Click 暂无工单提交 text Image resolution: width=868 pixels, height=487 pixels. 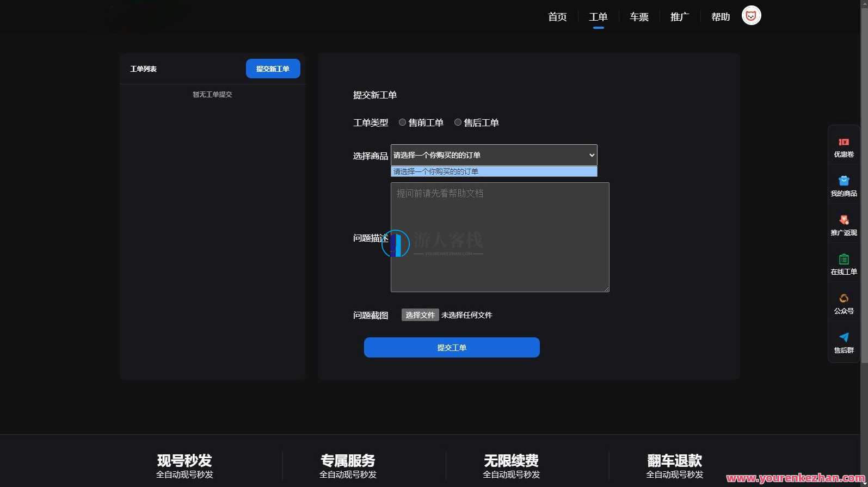pyautogui.click(x=212, y=94)
